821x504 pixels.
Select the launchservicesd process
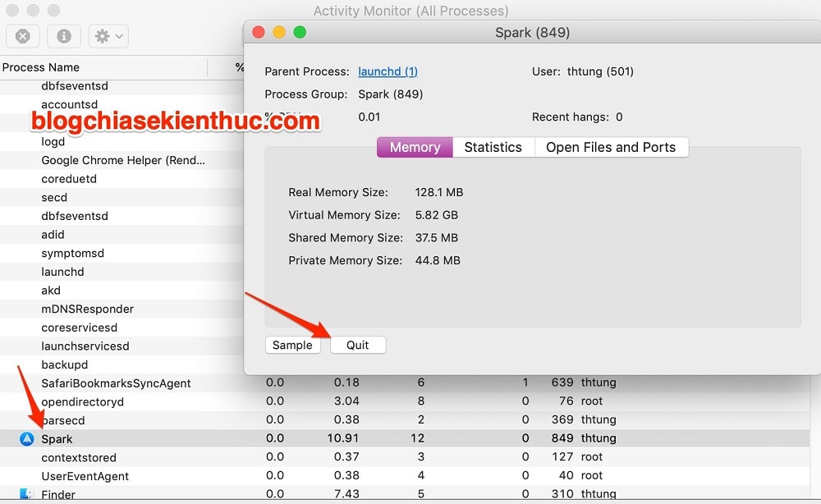[x=85, y=346]
